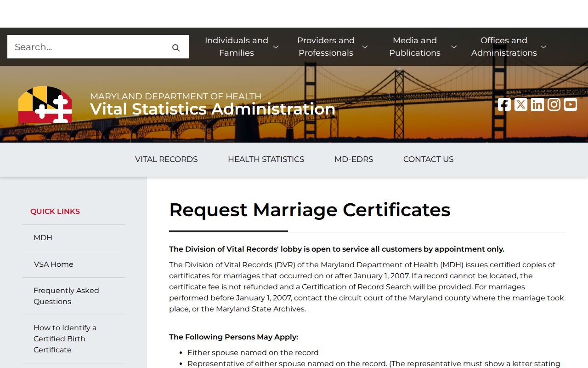Open the Providers and Professionals menu label

[x=326, y=46]
